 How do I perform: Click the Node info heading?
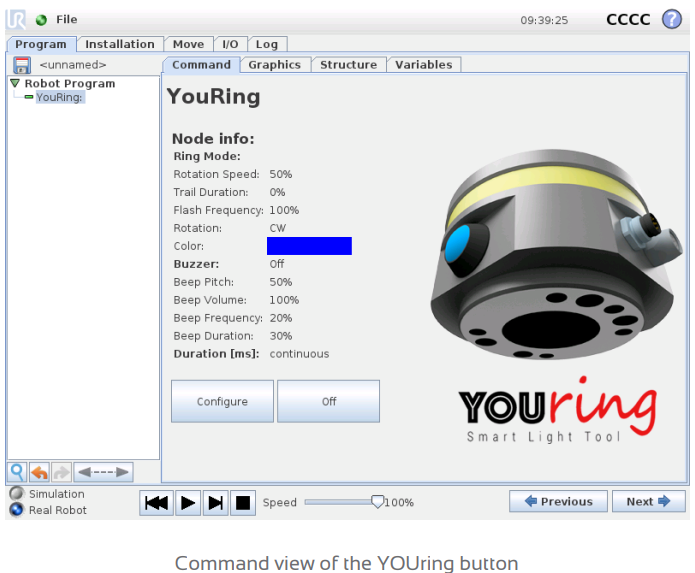213,139
